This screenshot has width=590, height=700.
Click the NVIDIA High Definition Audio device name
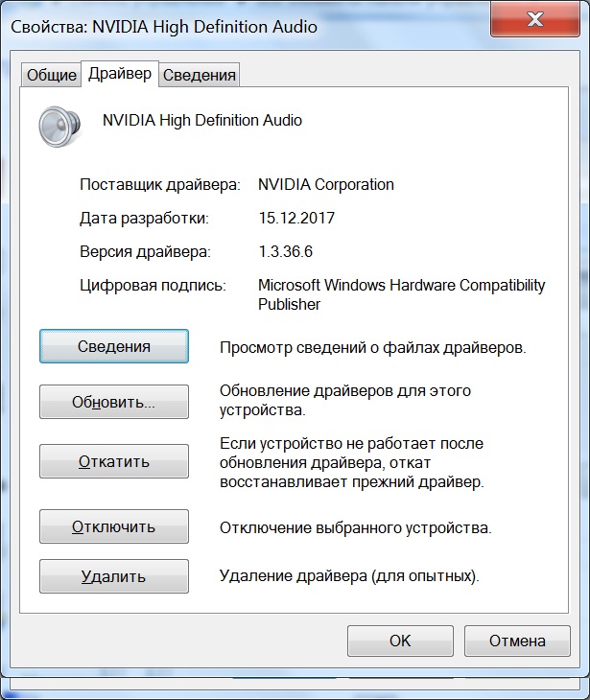click(201, 121)
